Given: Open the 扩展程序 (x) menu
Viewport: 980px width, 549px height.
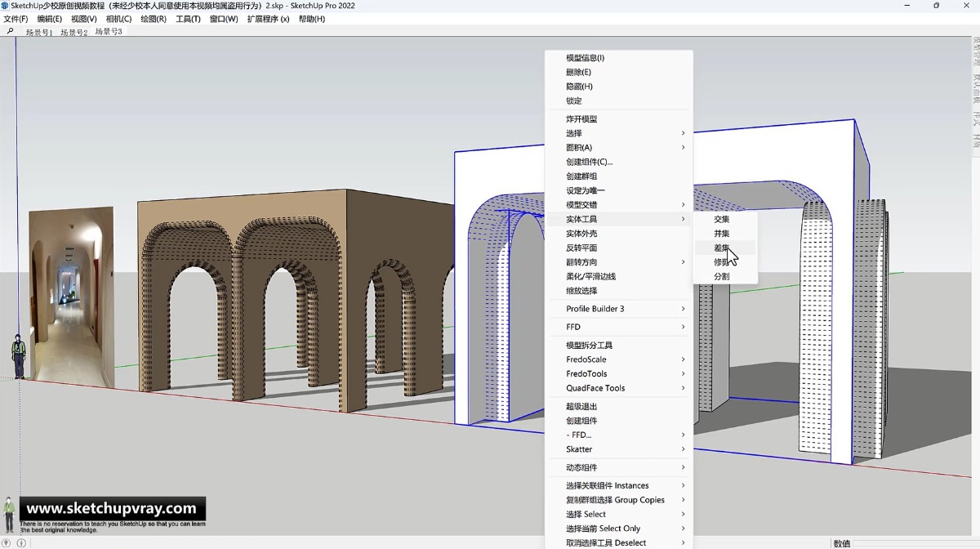Looking at the screenshot, I should coord(268,19).
